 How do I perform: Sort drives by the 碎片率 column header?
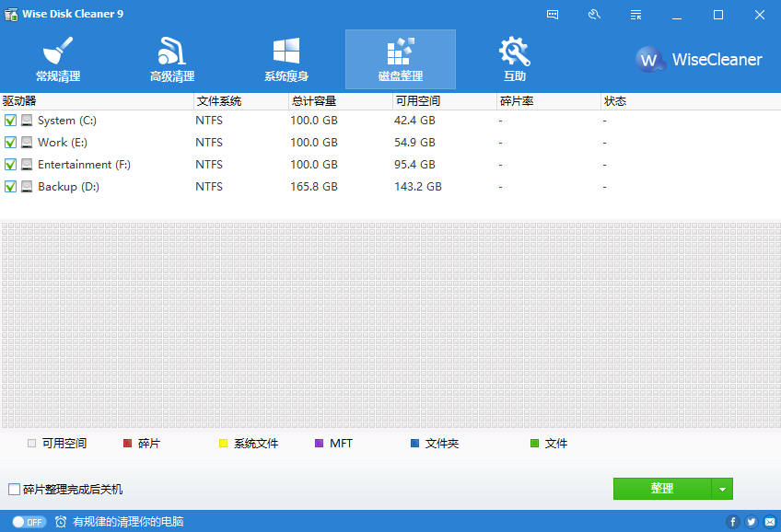[x=516, y=101]
